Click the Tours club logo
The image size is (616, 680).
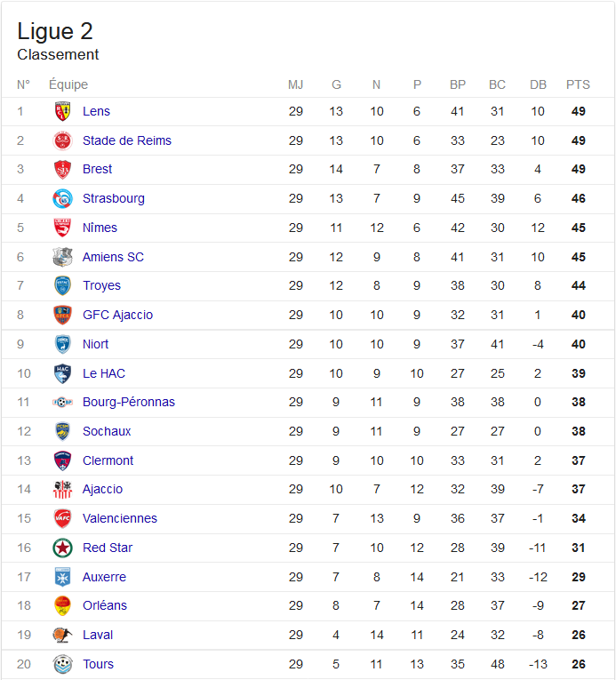[x=62, y=664]
